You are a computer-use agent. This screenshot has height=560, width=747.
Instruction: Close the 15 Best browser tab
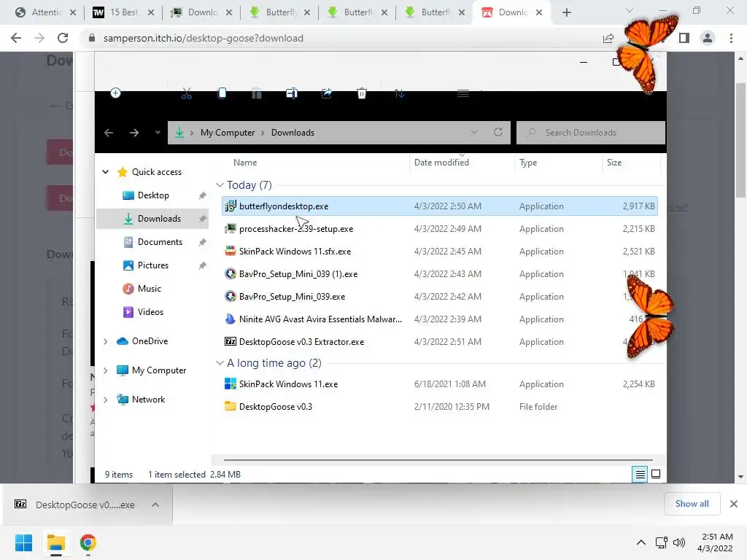(151, 12)
